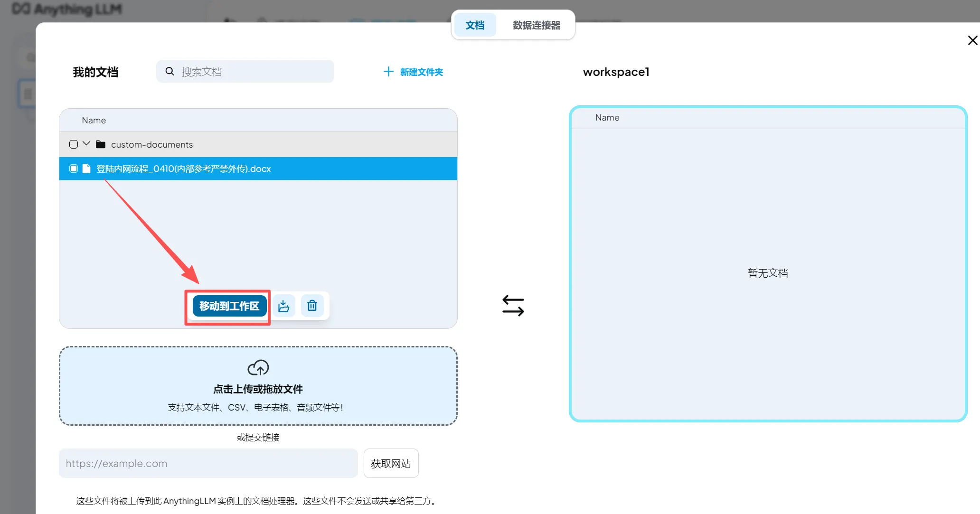
Task: Toggle the custom-documents folder checkbox
Action: point(74,144)
